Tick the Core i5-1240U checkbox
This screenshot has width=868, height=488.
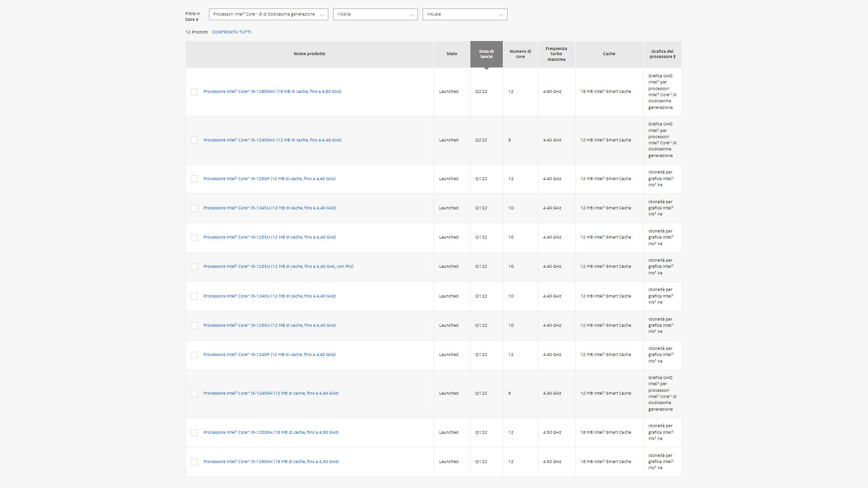pyautogui.click(x=194, y=297)
